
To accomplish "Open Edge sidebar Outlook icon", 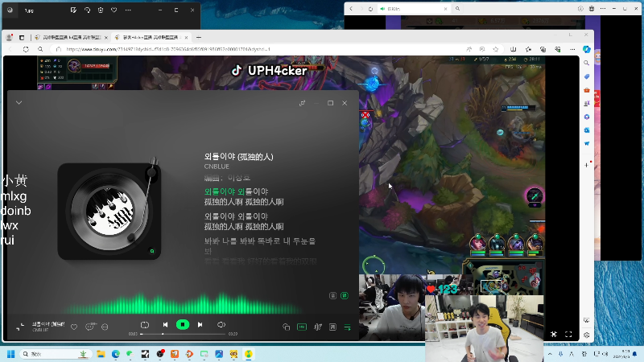I will [x=587, y=130].
